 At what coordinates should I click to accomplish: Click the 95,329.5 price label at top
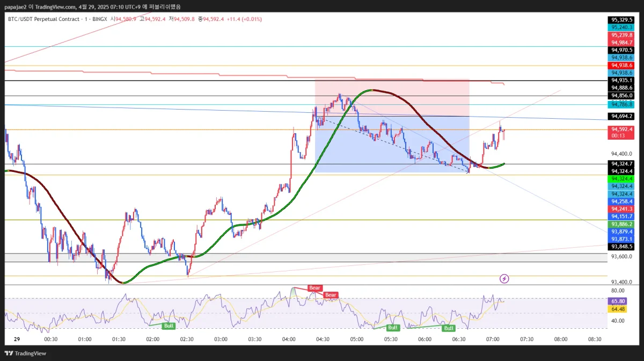click(x=621, y=19)
